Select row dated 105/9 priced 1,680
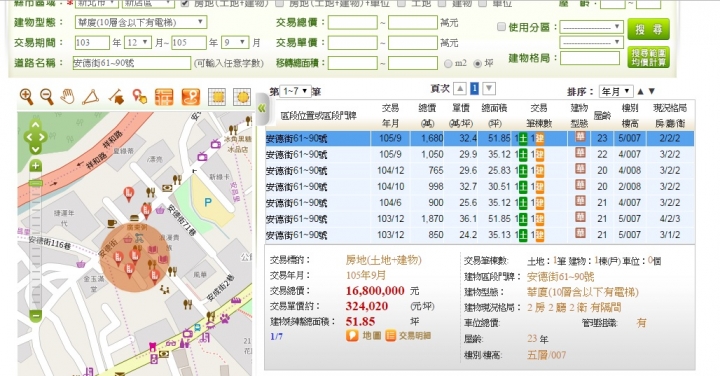 (x=480, y=138)
